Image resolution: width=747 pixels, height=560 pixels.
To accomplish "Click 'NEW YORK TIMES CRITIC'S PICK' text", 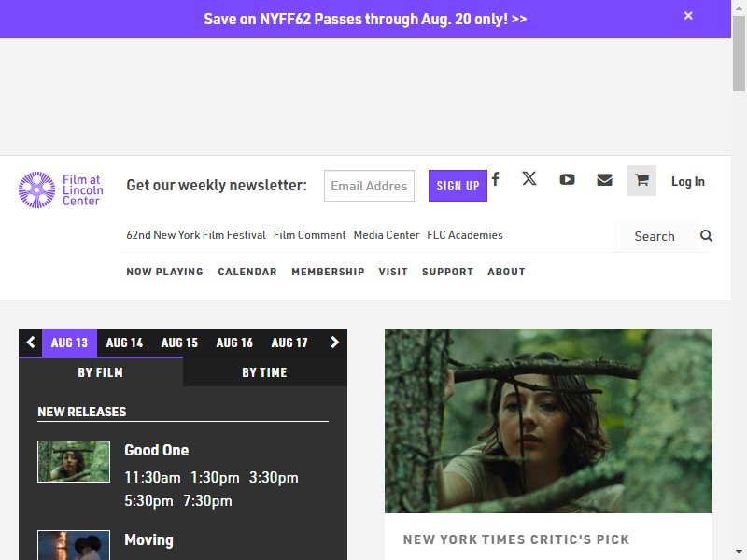I will tap(516, 539).
